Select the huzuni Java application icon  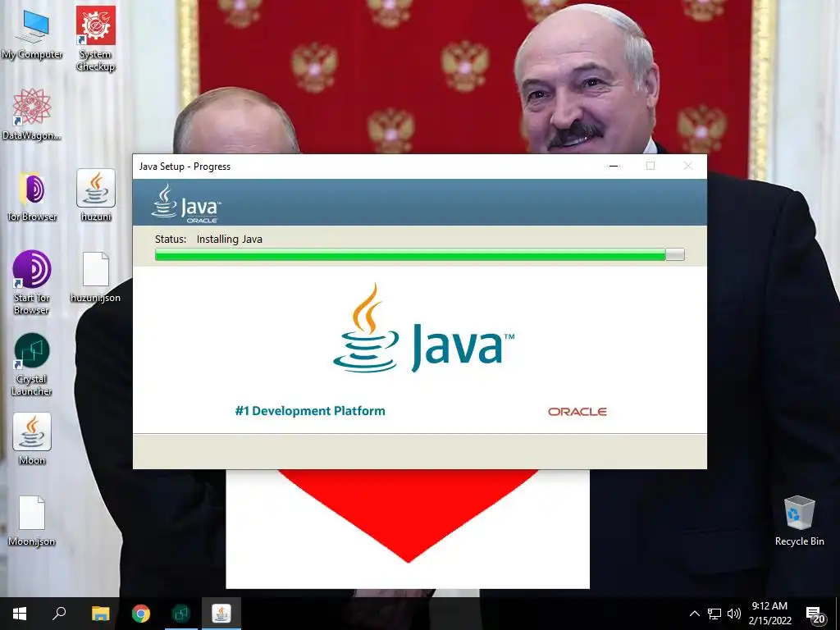[x=96, y=195]
